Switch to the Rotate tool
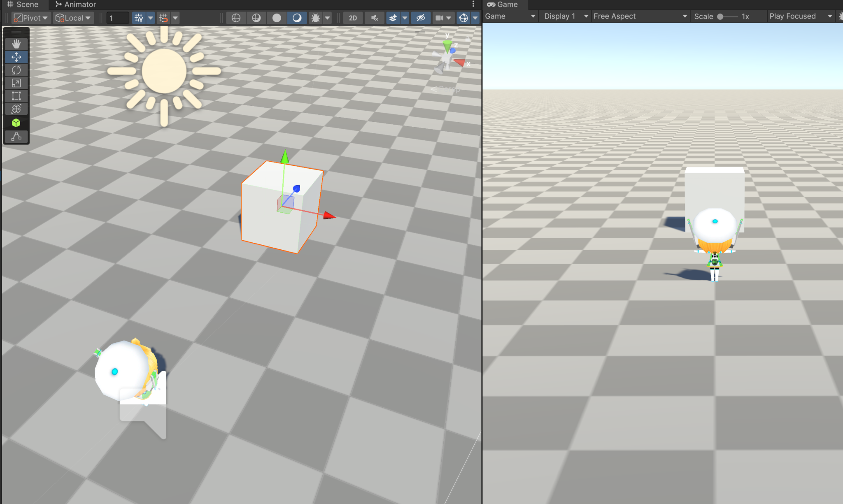The image size is (843, 504). [x=16, y=70]
